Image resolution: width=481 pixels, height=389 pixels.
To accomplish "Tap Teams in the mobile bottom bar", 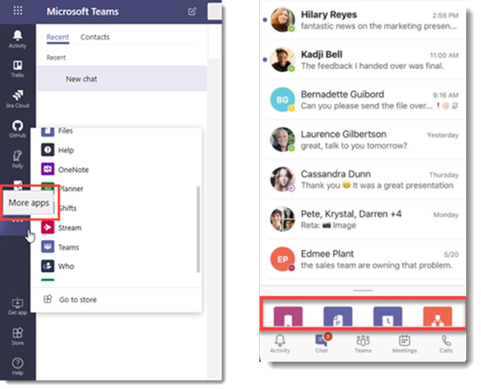I will [363, 344].
